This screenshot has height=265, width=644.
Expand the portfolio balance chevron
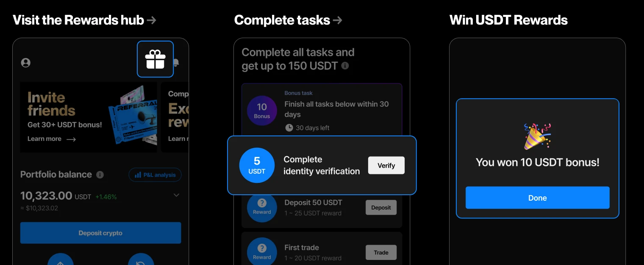[x=177, y=195]
